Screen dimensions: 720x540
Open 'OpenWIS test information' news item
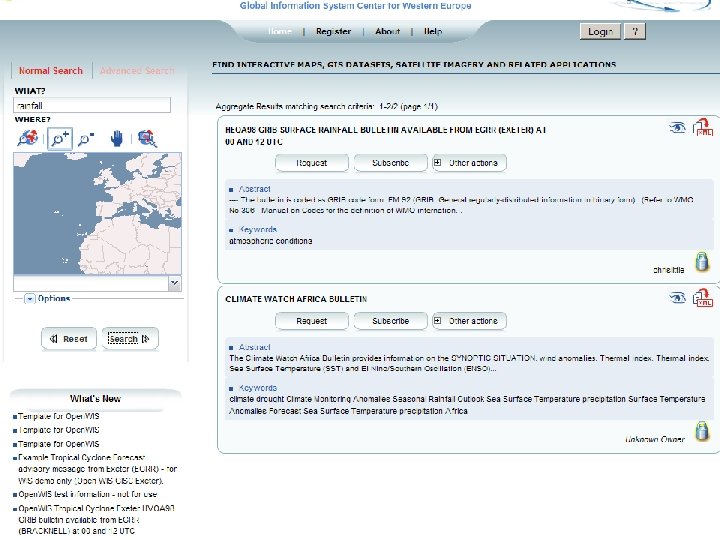pyautogui.click(x=87, y=495)
